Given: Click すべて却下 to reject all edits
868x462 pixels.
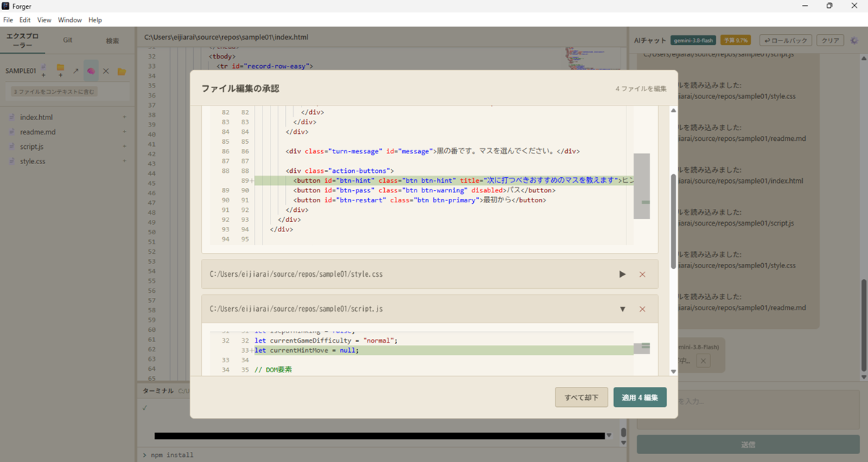Looking at the screenshot, I should (582, 398).
